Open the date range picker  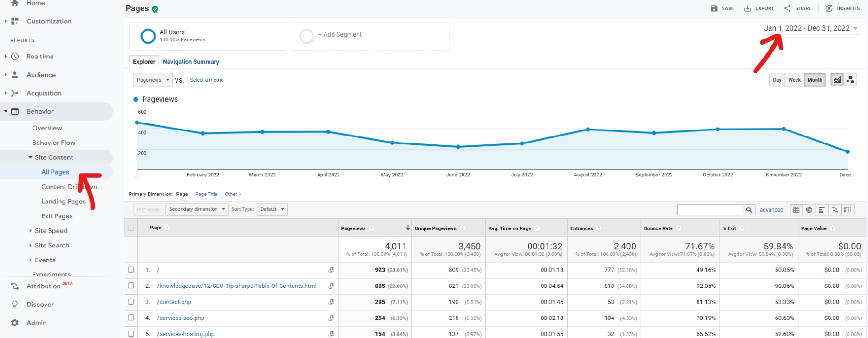810,28
